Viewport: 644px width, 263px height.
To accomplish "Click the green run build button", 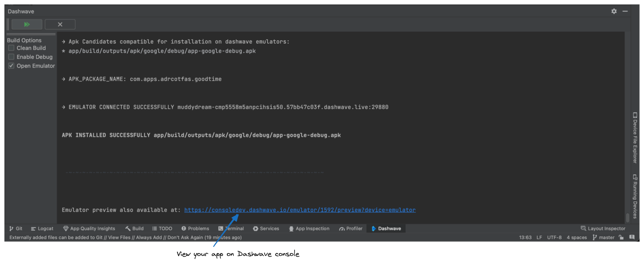I will (x=26, y=24).
